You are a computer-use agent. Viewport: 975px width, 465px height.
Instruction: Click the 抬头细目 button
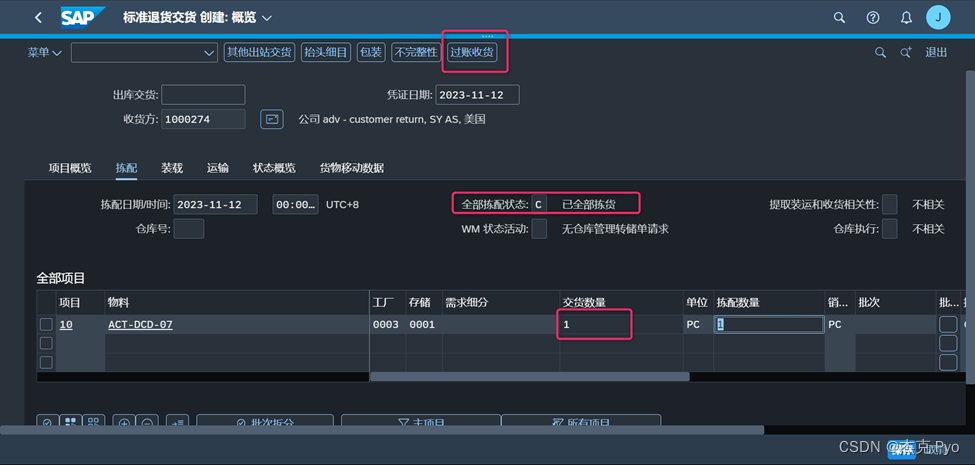(x=326, y=52)
